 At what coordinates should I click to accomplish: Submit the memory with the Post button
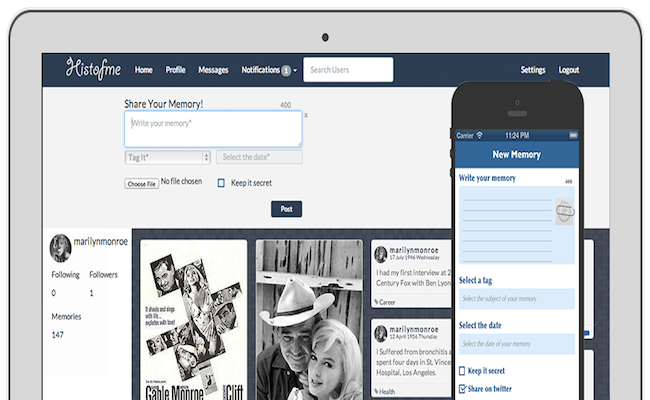tap(286, 209)
